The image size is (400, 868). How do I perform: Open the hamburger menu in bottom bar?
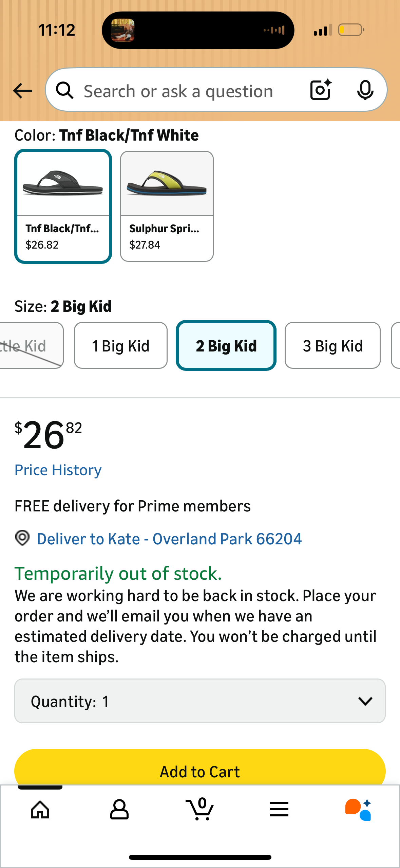pyautogui.click(x=279, y=810)
